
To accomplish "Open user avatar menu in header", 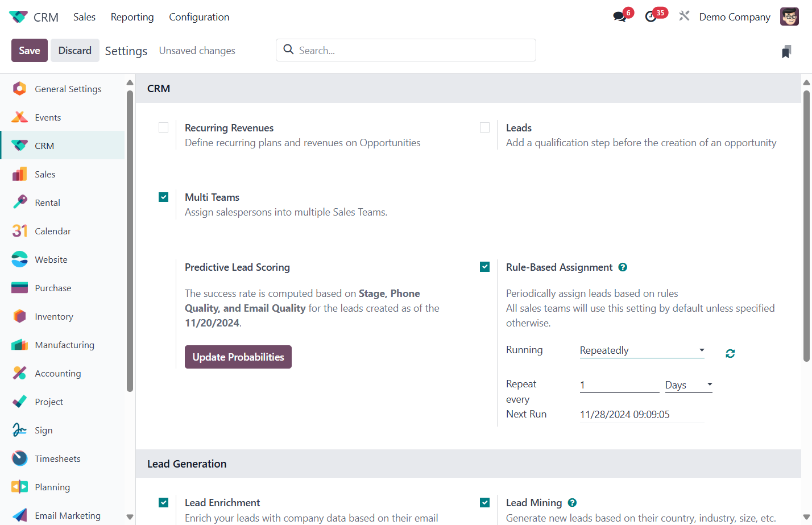I will click(789, 16).
